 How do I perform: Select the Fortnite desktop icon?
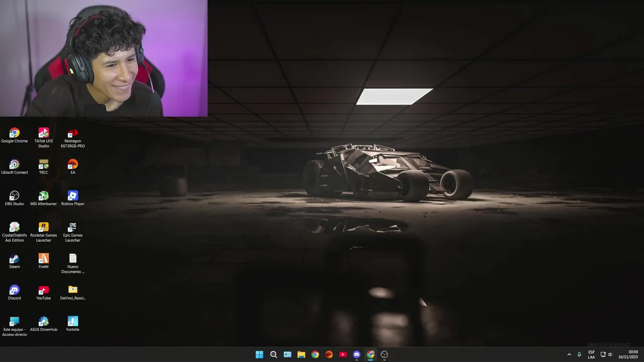click(x=73, y=324)
